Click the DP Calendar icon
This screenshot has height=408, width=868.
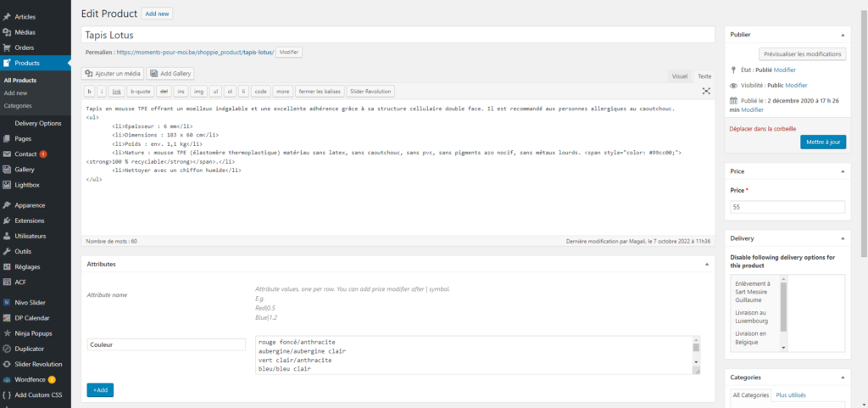[x=7, y=318]
